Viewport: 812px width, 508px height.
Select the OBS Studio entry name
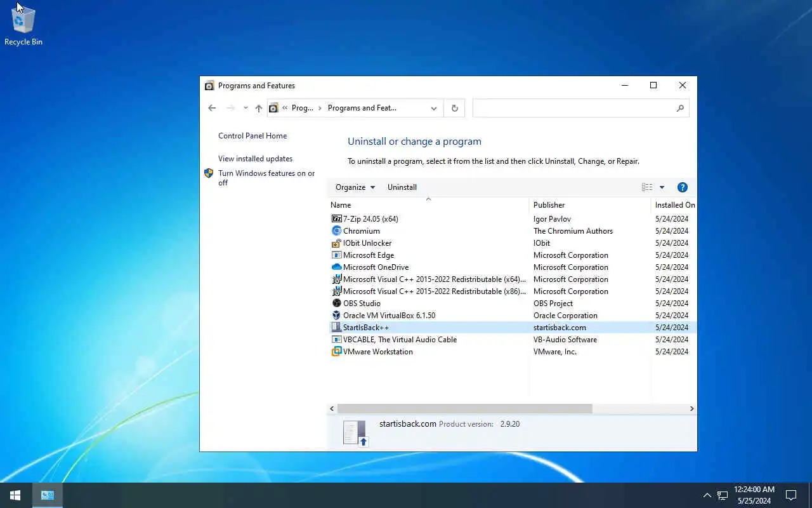362,304
